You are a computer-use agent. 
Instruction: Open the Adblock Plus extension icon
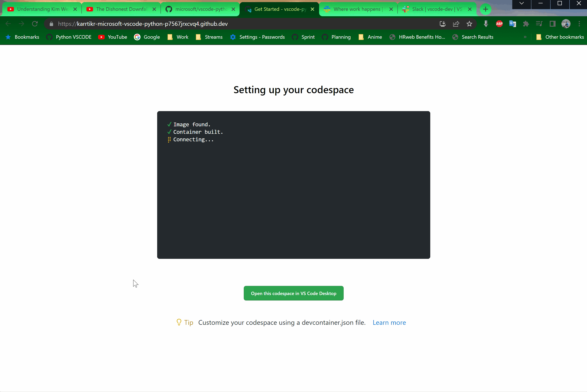(499, 24)
